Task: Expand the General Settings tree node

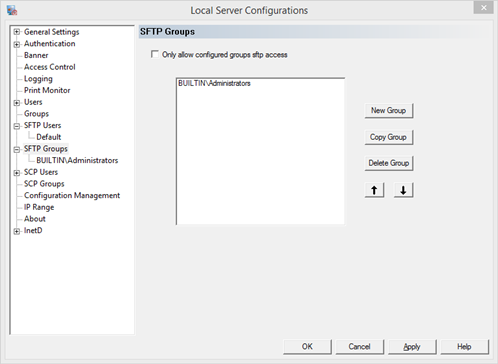Action: tap(17, 32)
